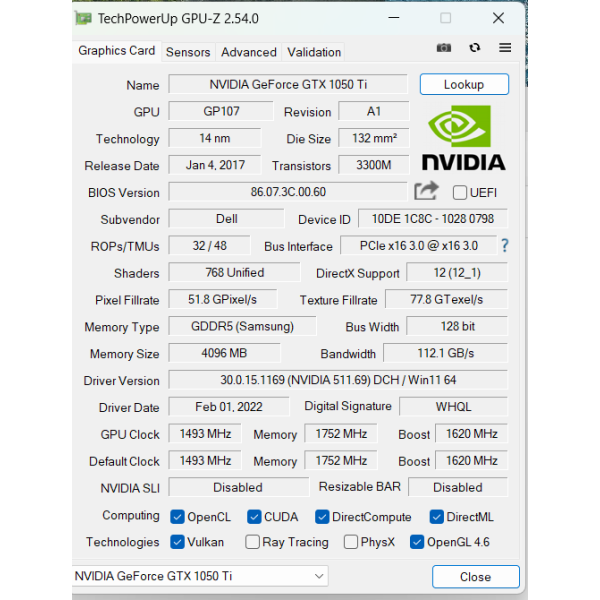This screenshot has width=600, height=600.
Task: Click the Release Date value Jan 4, 2017
Action: point(215,165)
